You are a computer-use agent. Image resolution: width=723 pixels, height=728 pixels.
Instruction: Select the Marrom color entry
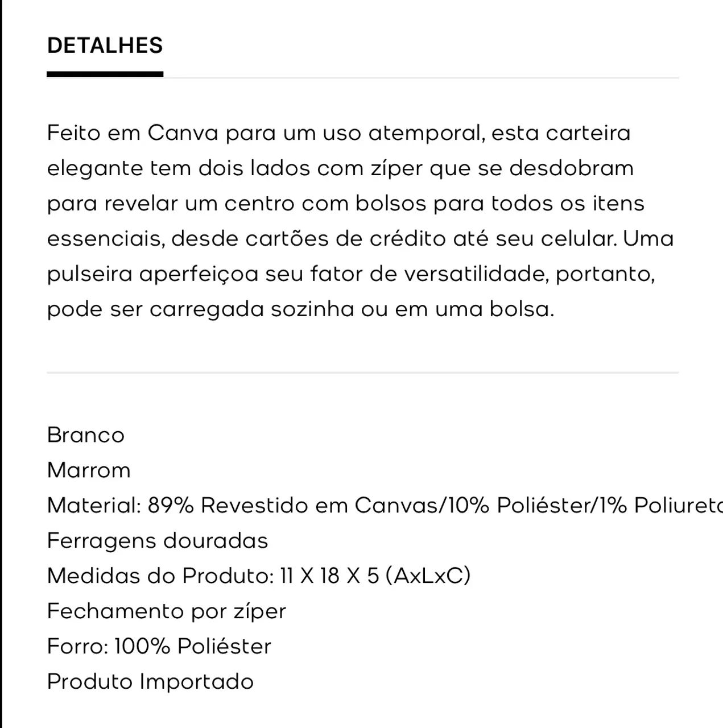pos(89,470)
